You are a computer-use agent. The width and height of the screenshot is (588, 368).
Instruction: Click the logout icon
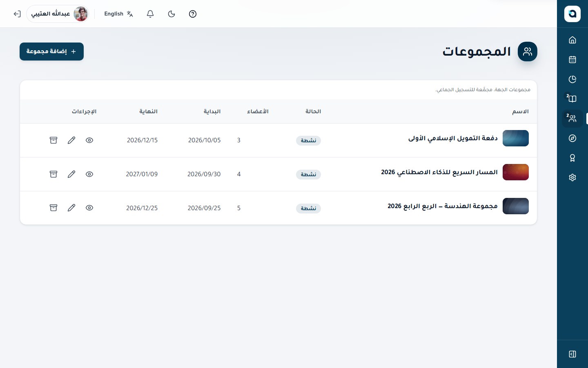17,14
